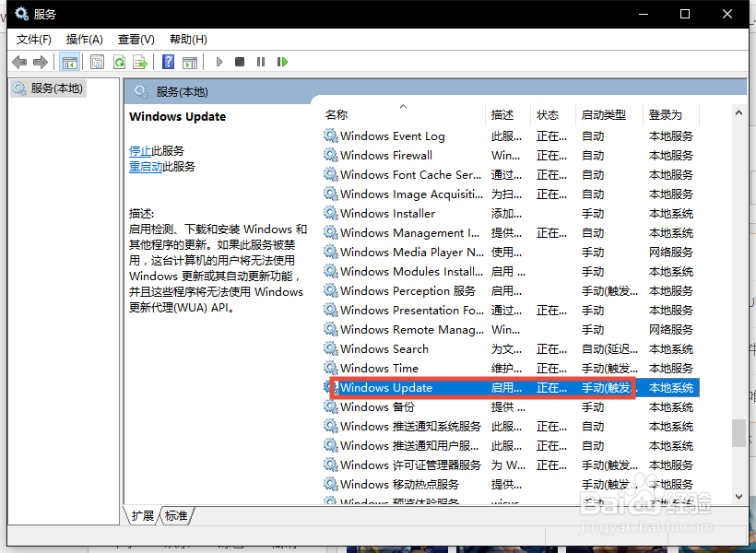This screenshot has width=756, height=553.
Task: Restart the service with the restart icon
Action: [282, 62]
